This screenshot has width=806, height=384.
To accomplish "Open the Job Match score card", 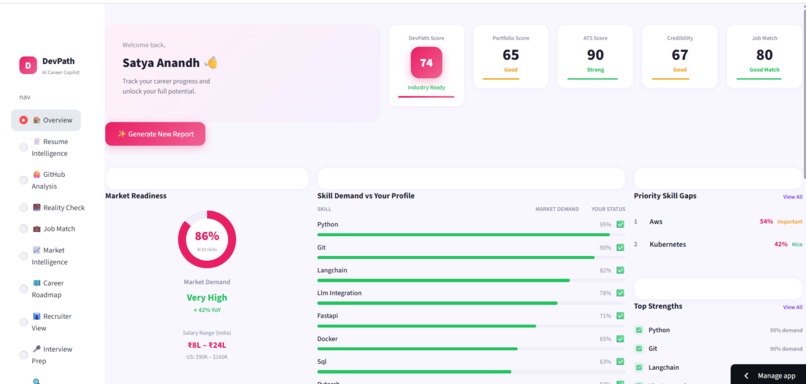I will pos(764,57).
